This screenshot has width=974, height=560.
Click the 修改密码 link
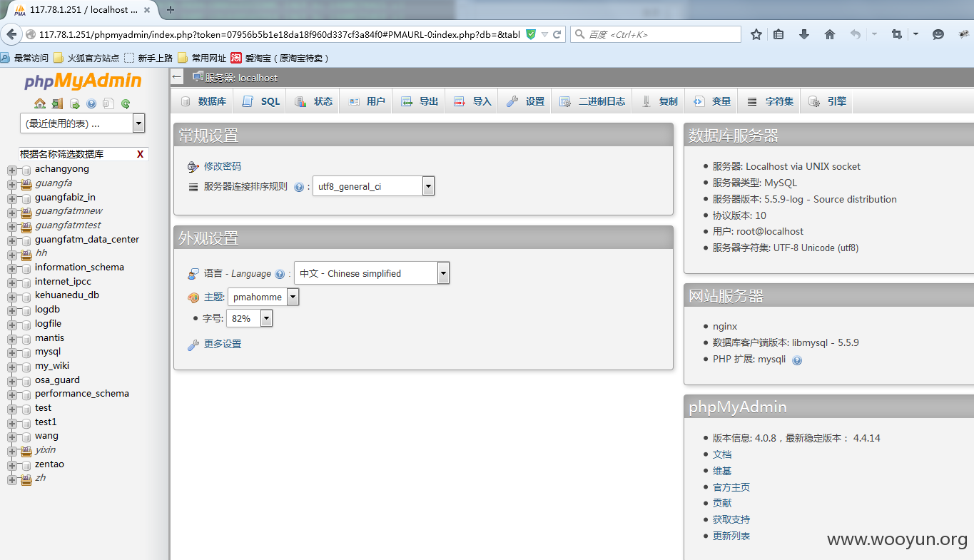[x=223, y=166]
